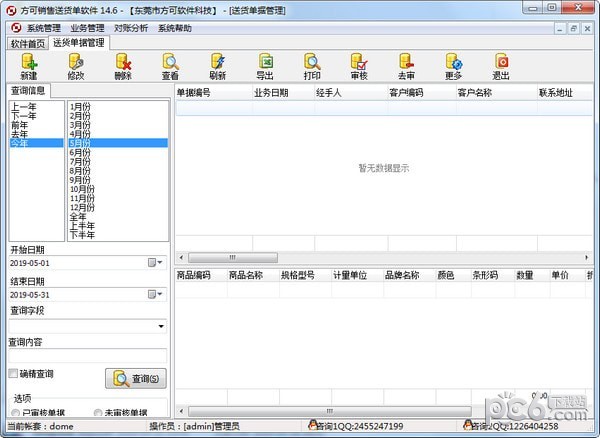Screen dimensions: 600x438
Task: Click the upper grid horizontal scrollbar thumb
Action: [x=233, y=257]
